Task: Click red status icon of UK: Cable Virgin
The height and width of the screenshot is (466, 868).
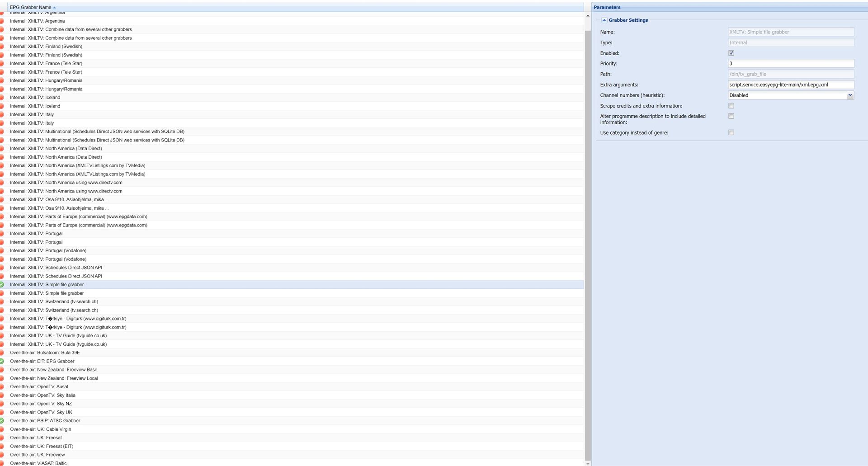Action: (x=2, y=429)
